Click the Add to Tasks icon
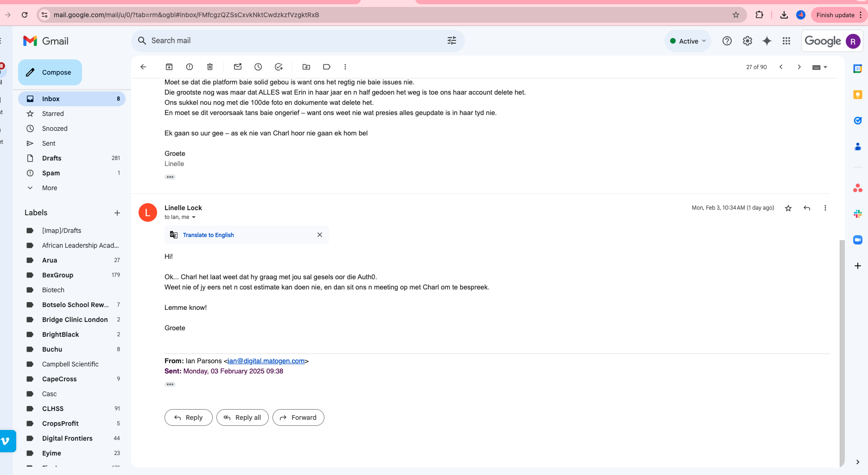The height and width of the screenshot is (475, 868). pos(279,67)
